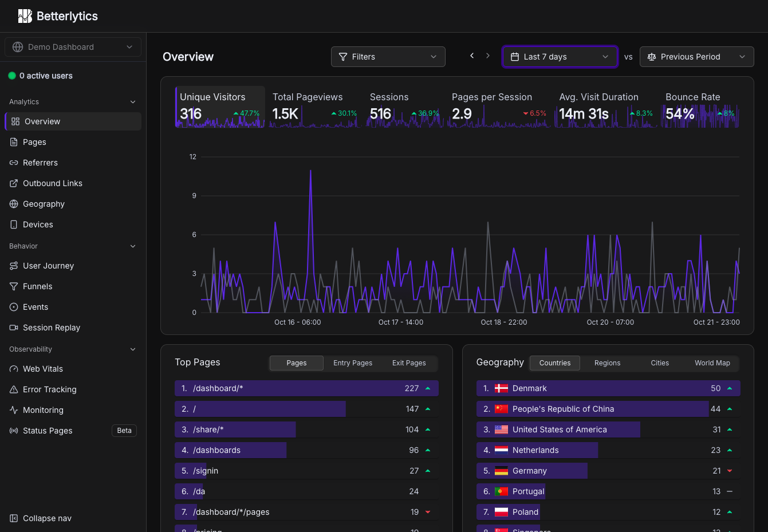The width and height of the screenshot is (768, 532).
Task: Select the Total Pageviews metric card
Action: (x=314, y=107)
